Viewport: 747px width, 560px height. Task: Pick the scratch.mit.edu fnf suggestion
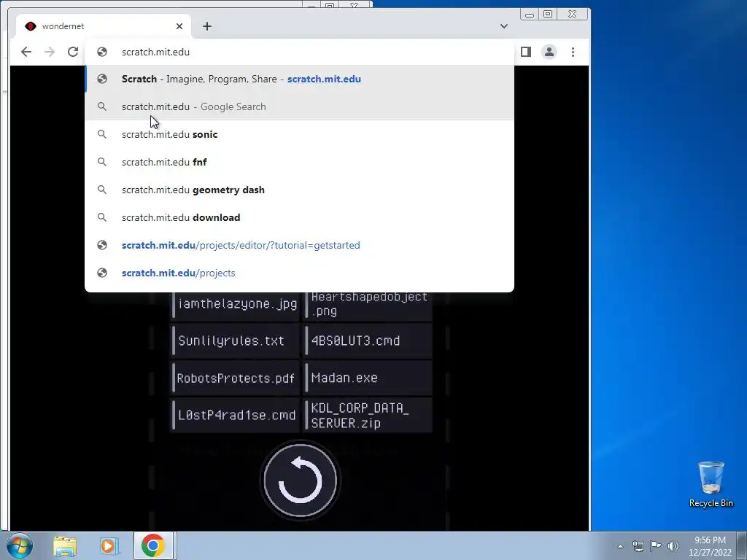coord(299,162)
